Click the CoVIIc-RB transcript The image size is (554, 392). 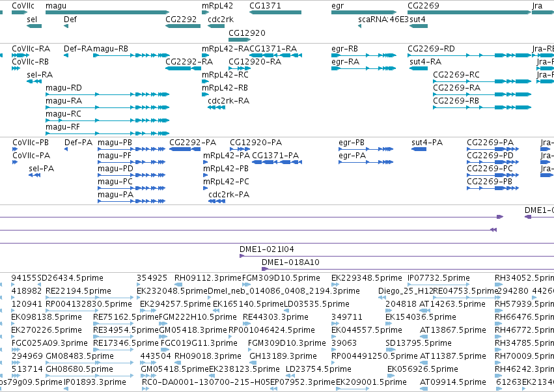[16, 68]
